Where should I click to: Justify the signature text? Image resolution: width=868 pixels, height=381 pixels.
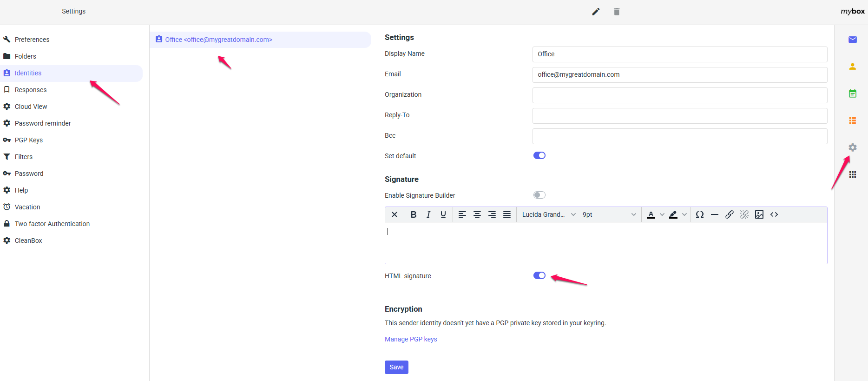pos(507,214)
